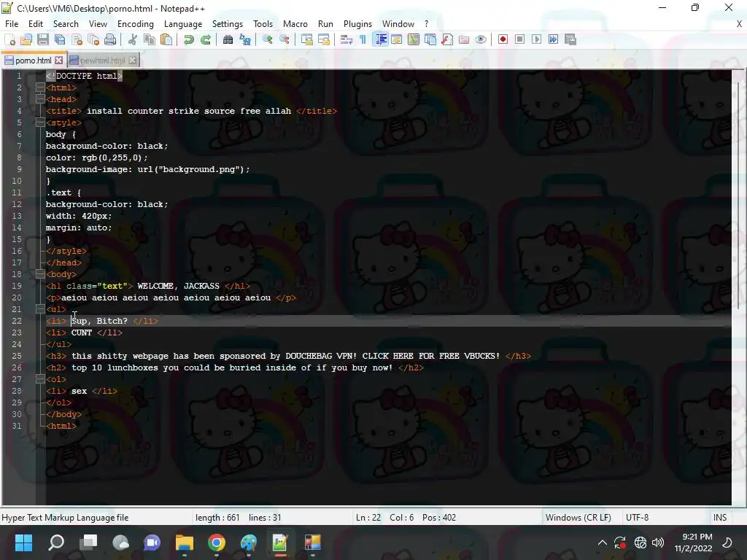Collapse the ul fold marker on line 21

(40, 309)
